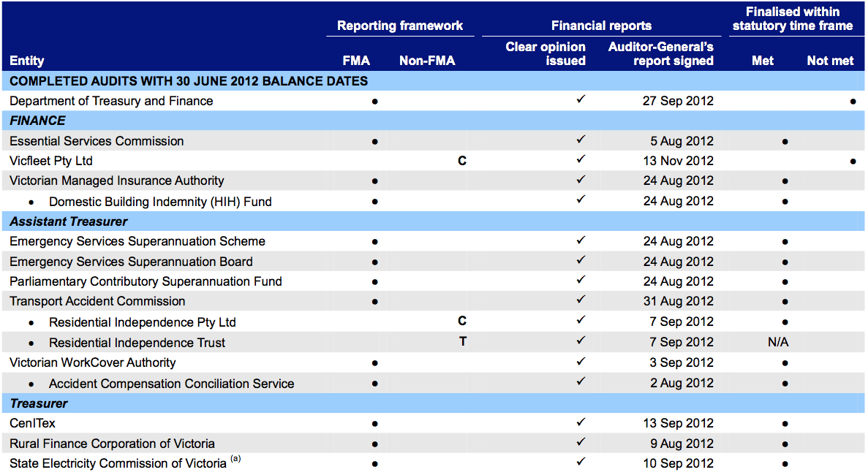
Task: Click the Not met dot for Vicfleet Pty Ltd
Action: coord(853,161)
